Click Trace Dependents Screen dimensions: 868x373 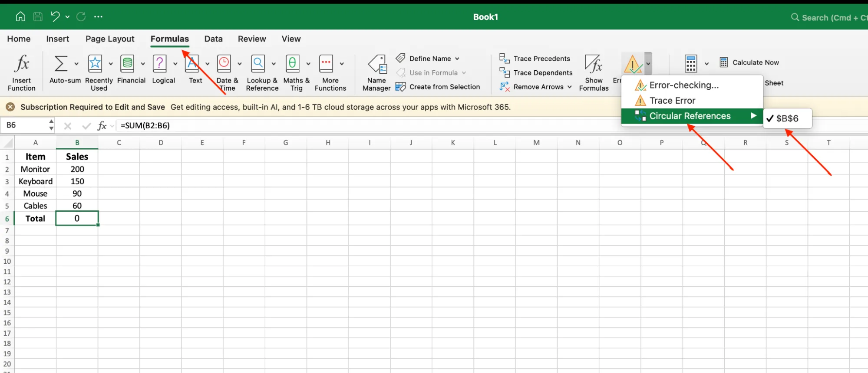pyautogui.click(x=536, y=72)
